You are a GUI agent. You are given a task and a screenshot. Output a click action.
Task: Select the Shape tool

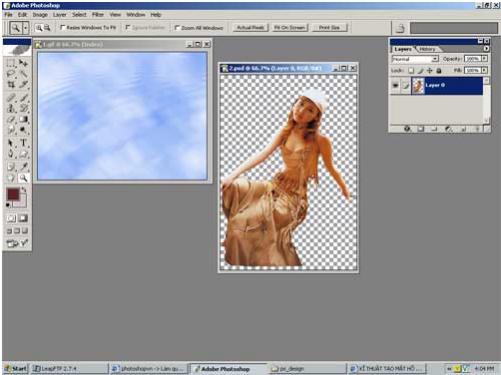[x=23, y=154]
